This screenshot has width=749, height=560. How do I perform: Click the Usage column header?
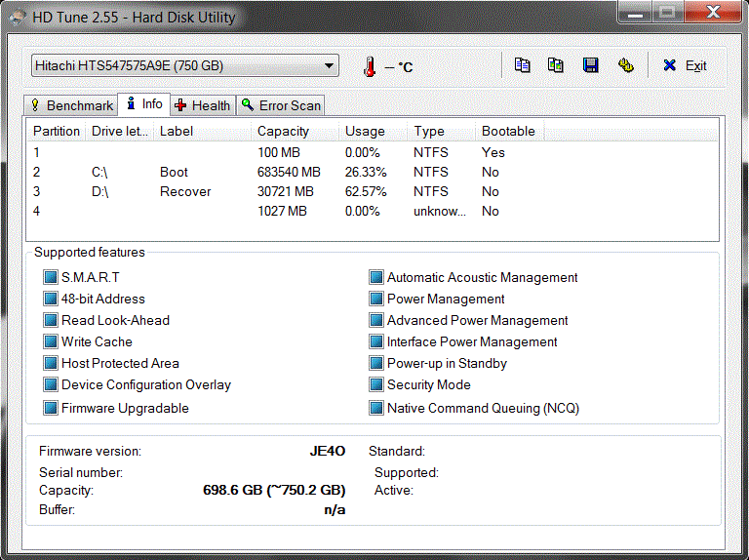[x=374, y=131]
